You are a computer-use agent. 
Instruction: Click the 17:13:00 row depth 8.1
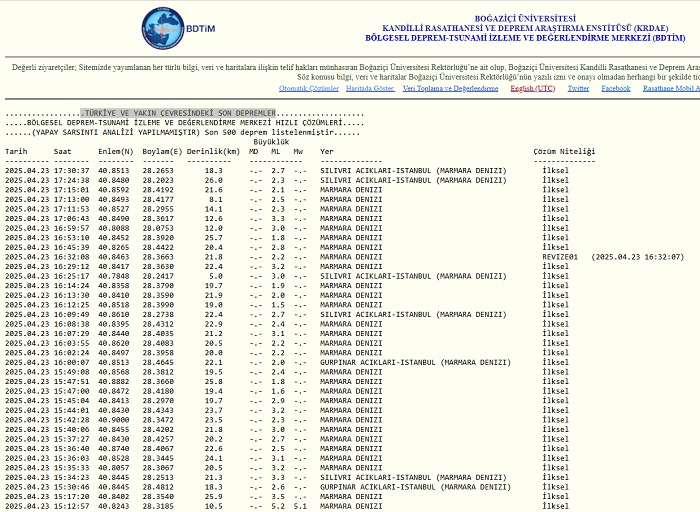click(x=216, y=200)
